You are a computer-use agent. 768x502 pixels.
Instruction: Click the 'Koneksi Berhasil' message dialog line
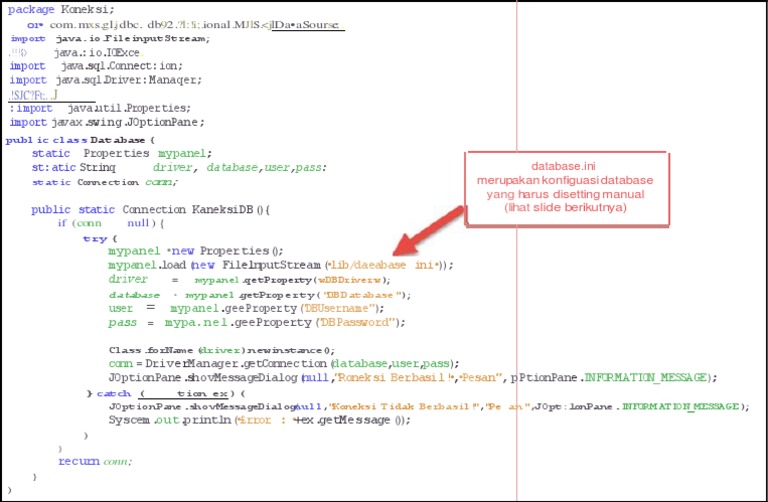click(413, 378)
